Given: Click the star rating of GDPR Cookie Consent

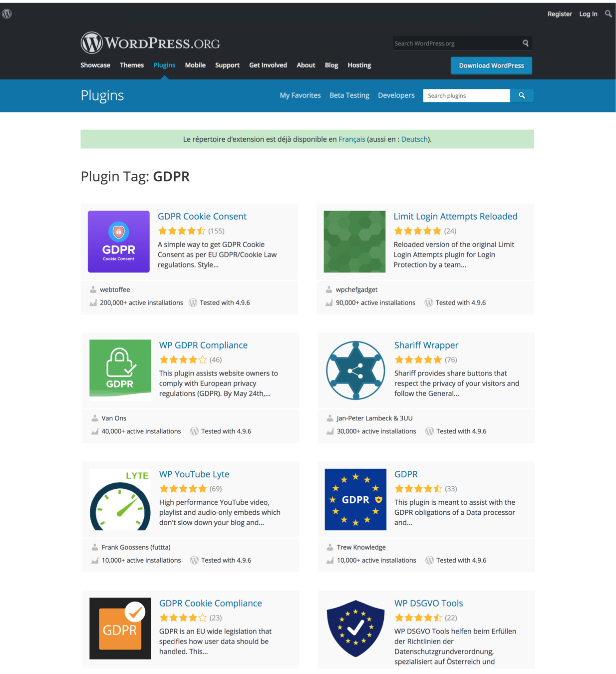Looking at the screenshot, I should coord(182,231).
